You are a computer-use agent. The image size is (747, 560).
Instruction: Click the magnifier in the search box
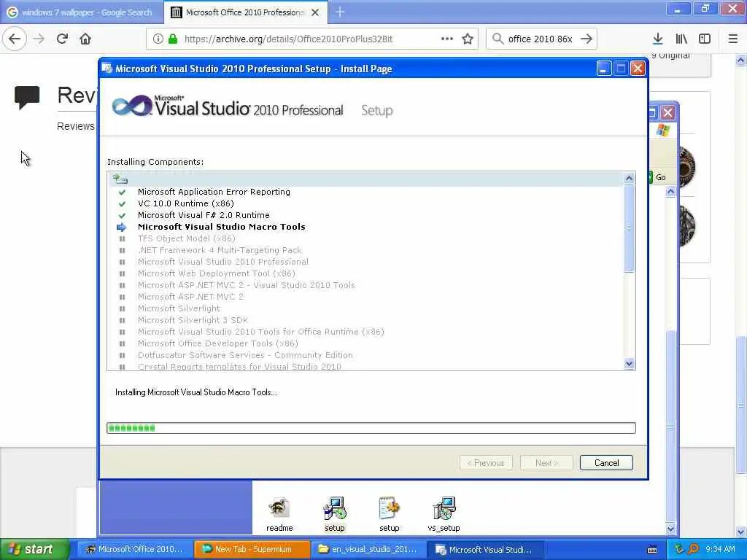coord(498,39)
